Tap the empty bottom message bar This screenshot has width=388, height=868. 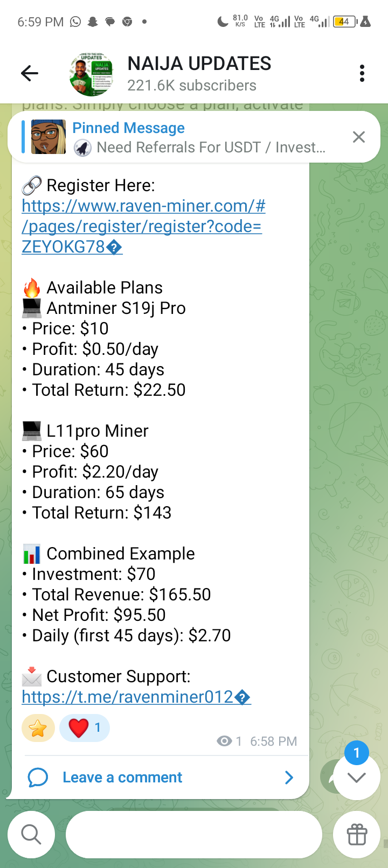194,835
